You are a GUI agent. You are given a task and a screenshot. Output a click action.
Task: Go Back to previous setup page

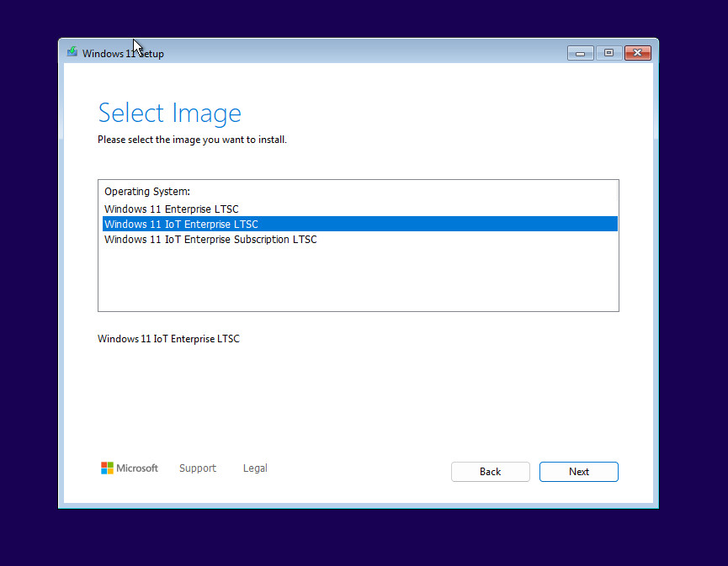pyautogui.click(x=491, y=471)
